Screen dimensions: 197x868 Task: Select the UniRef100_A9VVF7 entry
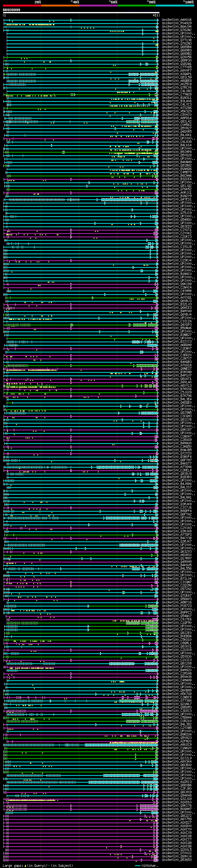pyautogui.click(x=177, y=71)
